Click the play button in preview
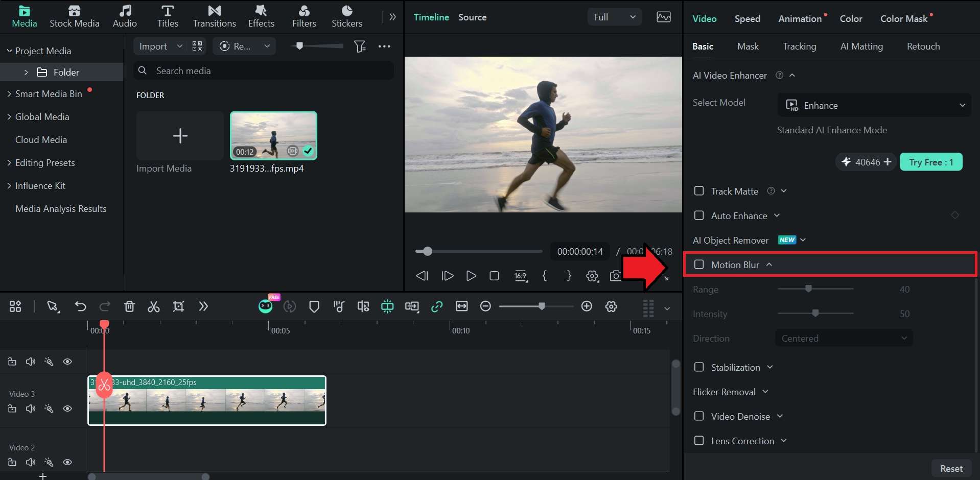Viewport: 980px width, 480px height. [x=471, y=276]
